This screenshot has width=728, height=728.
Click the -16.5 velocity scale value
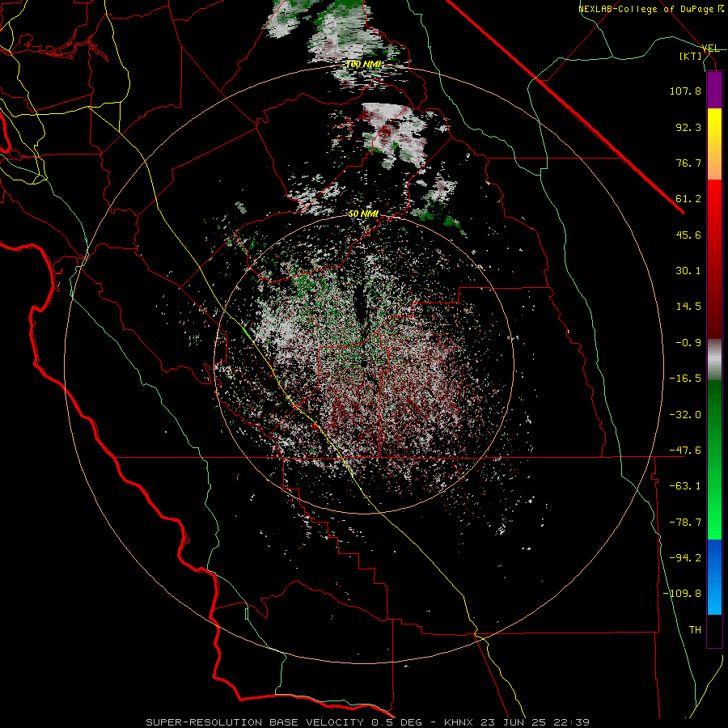coord(685,379)
